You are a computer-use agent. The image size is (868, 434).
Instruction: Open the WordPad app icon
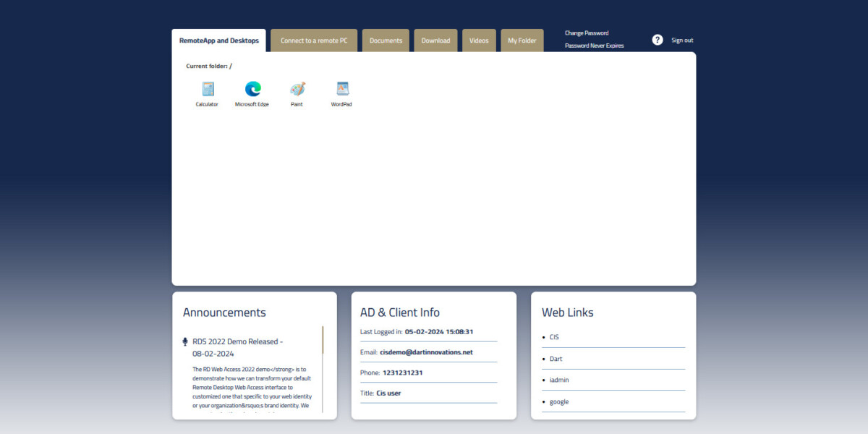coord(342,89)
